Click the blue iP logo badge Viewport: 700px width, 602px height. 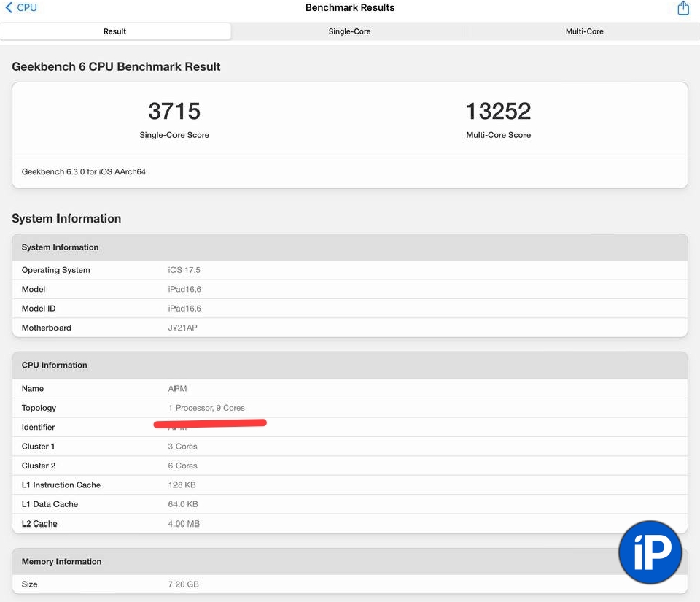pos(650,553)
